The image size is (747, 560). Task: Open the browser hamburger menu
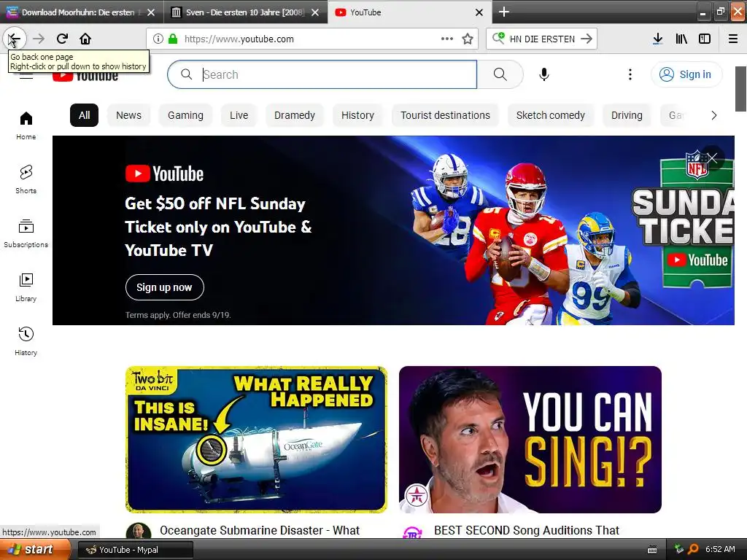click(733, 39)
